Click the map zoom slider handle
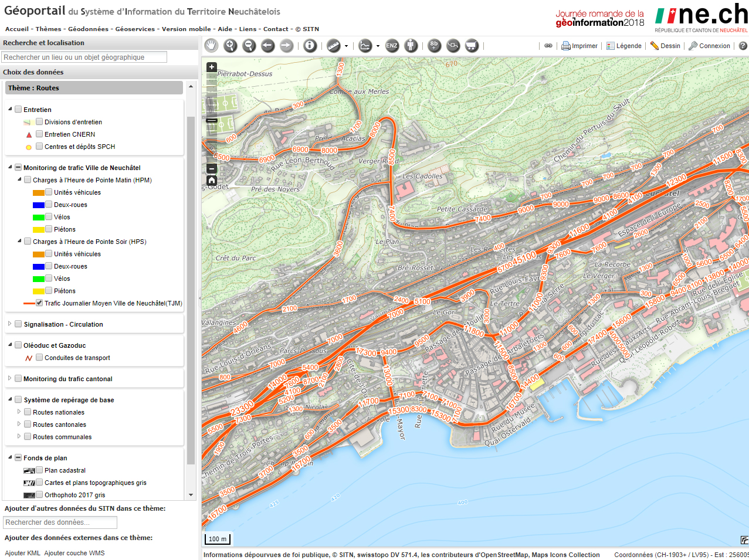The width and height of the screenshot is (749, 560). (212, 121)
